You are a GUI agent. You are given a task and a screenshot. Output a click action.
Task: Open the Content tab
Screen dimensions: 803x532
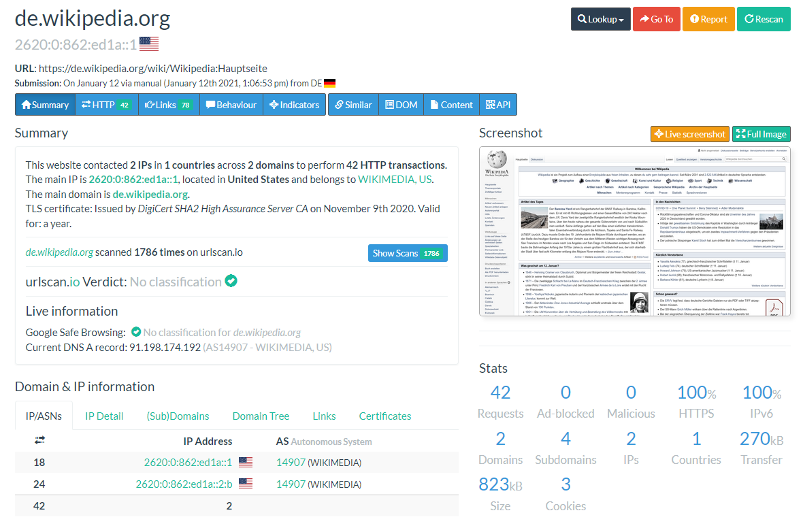(452, 105)
